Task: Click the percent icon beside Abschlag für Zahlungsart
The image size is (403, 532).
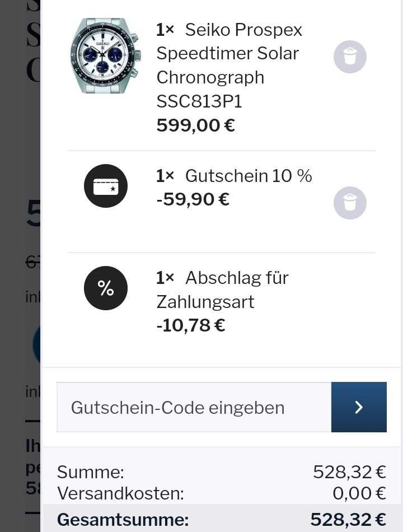Action: pyautogui.click(x=105, y=288)
